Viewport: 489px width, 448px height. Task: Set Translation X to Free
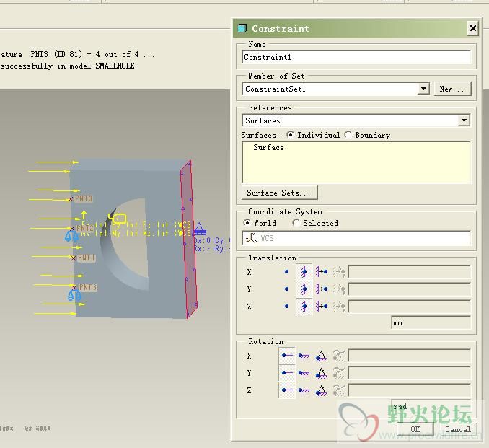(x=286, y=272)
